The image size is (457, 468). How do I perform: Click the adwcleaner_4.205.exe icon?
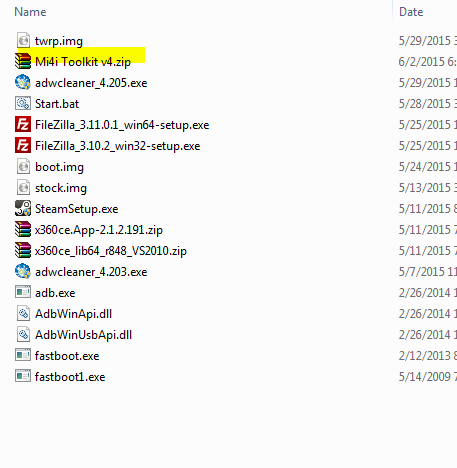pyautogui.click(x=23, y=82)
